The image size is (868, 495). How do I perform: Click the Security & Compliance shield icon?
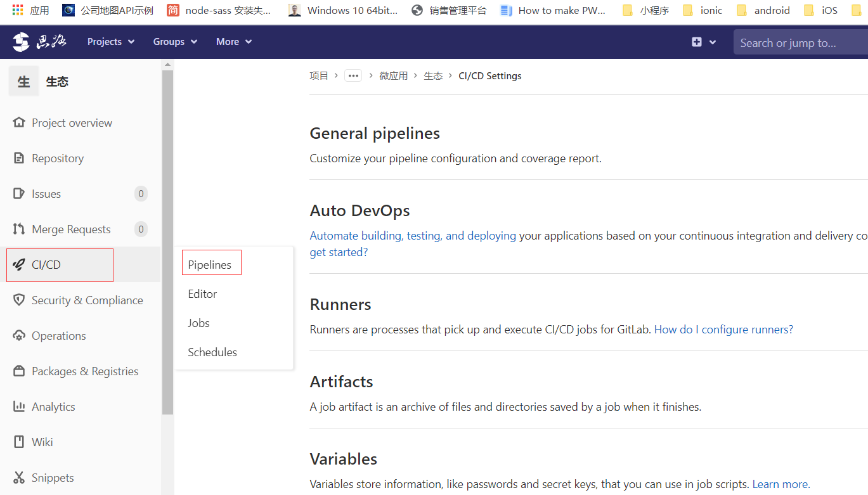[x=19, y=300]
